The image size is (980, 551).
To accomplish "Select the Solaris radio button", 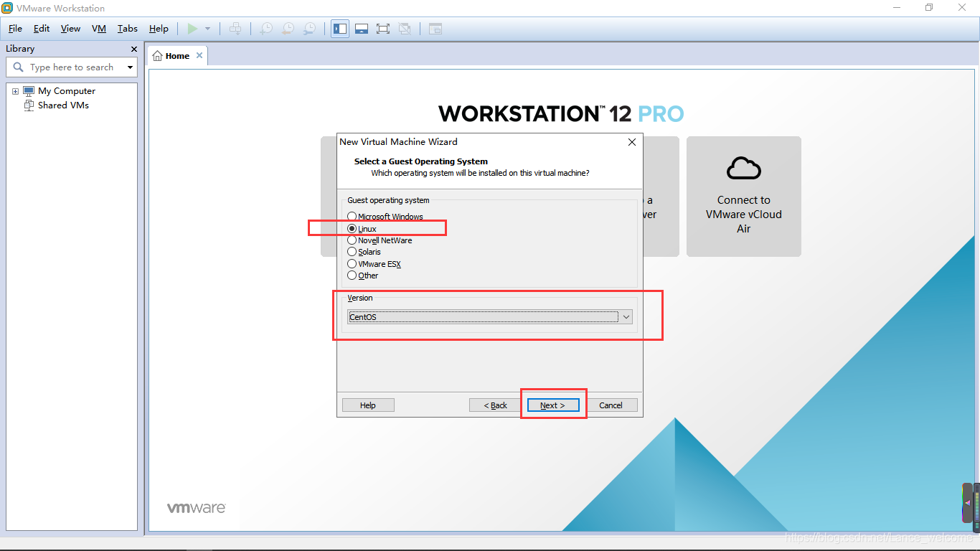I will tap(352, 251).
